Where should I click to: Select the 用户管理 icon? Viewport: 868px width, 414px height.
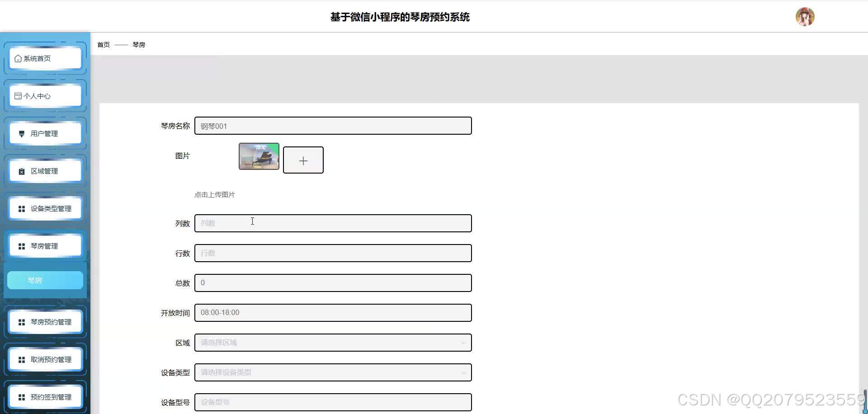(x=21, y=133)
